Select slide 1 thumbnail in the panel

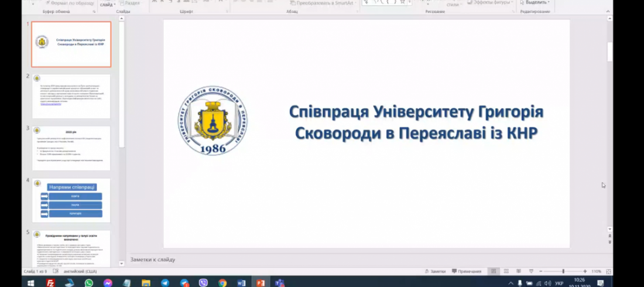point(71,45)
